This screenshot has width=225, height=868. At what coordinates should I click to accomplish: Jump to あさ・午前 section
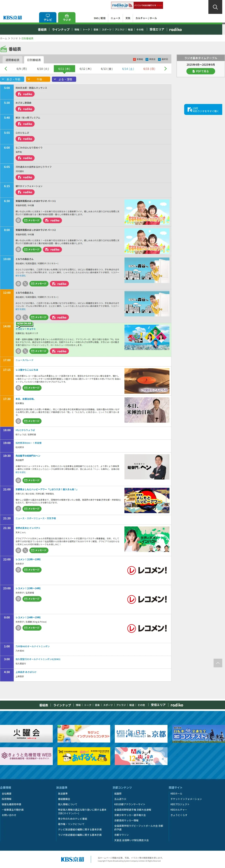12,79
